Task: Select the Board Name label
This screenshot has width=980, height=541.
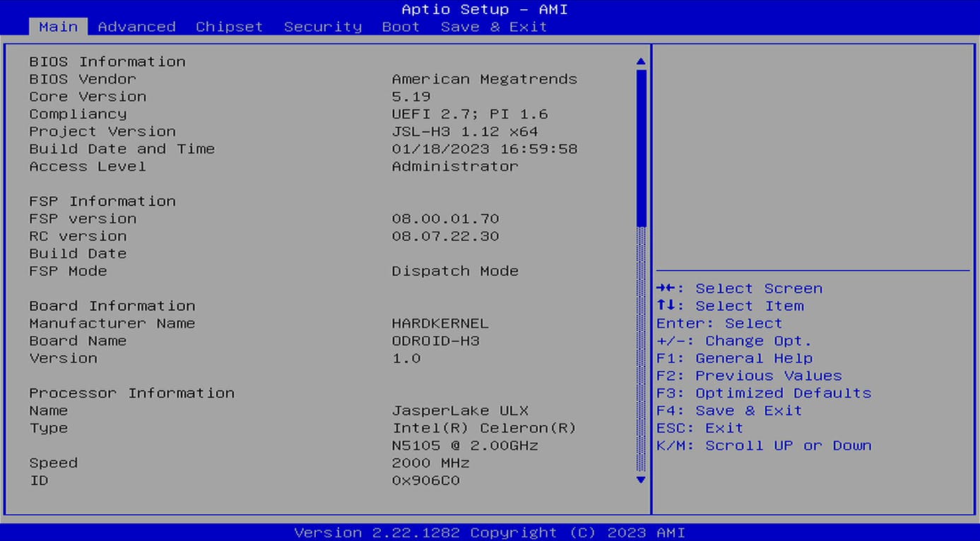Action: pyautogui.click(x=78, y=341)
